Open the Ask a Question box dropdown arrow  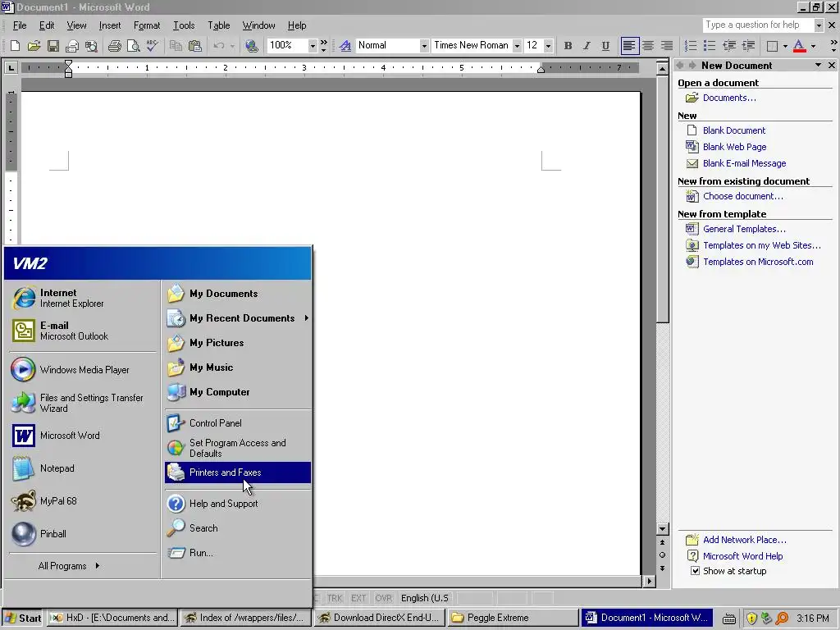point(818,25)
